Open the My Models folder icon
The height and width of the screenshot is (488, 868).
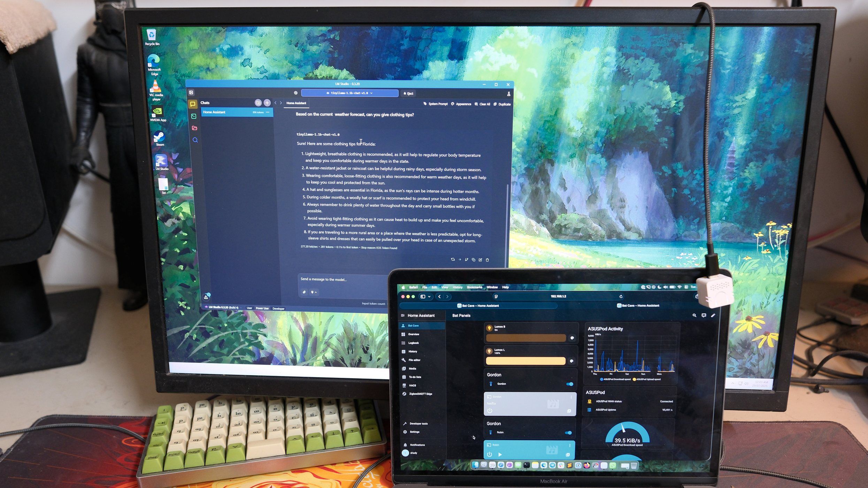195,128
